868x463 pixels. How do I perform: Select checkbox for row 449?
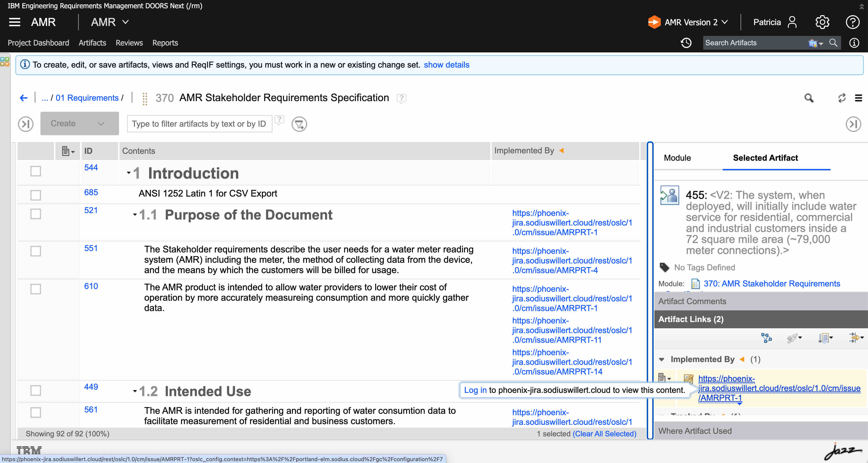coord(36,390)
